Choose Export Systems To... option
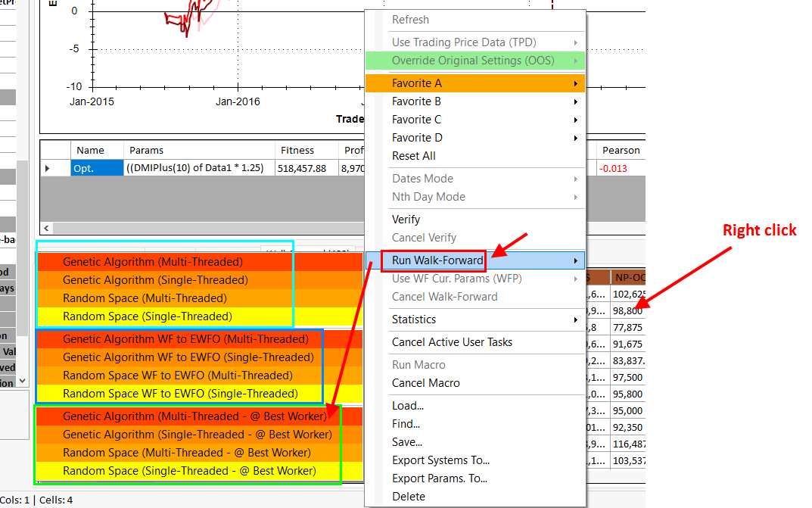 [x=440, y=460]
